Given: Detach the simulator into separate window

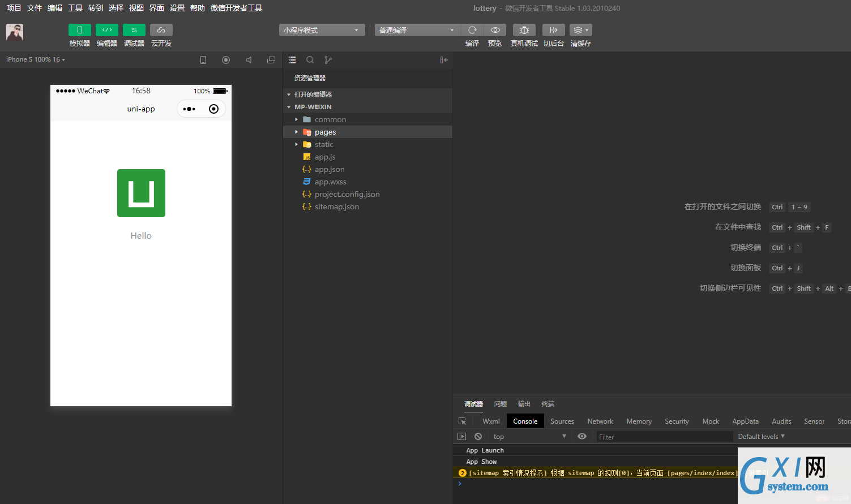Looking at the screenshot, I should tap(271, 60).
